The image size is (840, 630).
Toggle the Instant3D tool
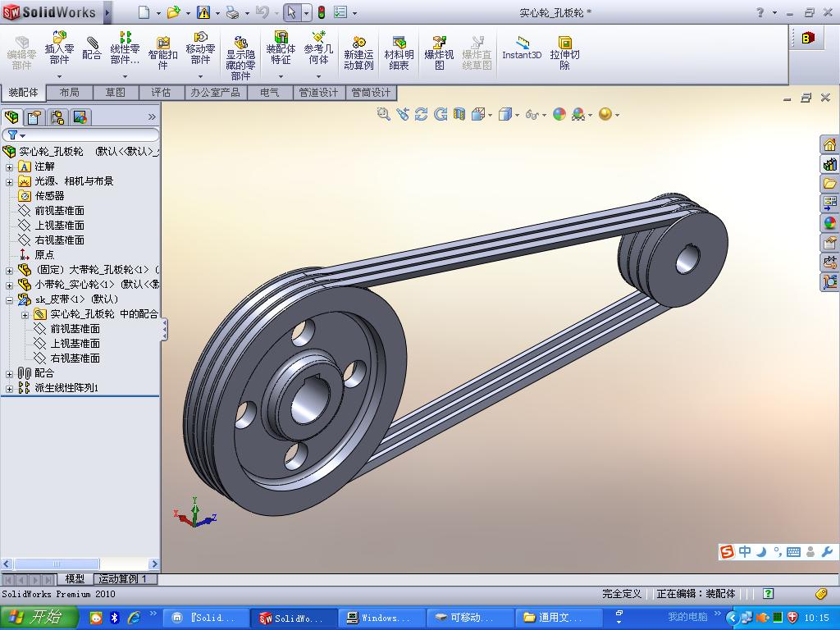(x=522, y=48)
